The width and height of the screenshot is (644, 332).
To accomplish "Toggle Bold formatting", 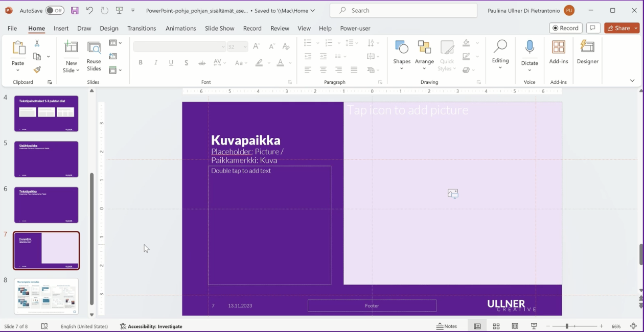I will tap(141, 63).
